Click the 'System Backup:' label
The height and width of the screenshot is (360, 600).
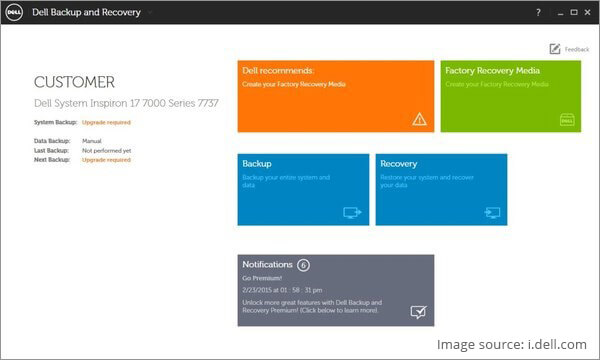click(55, 122)
